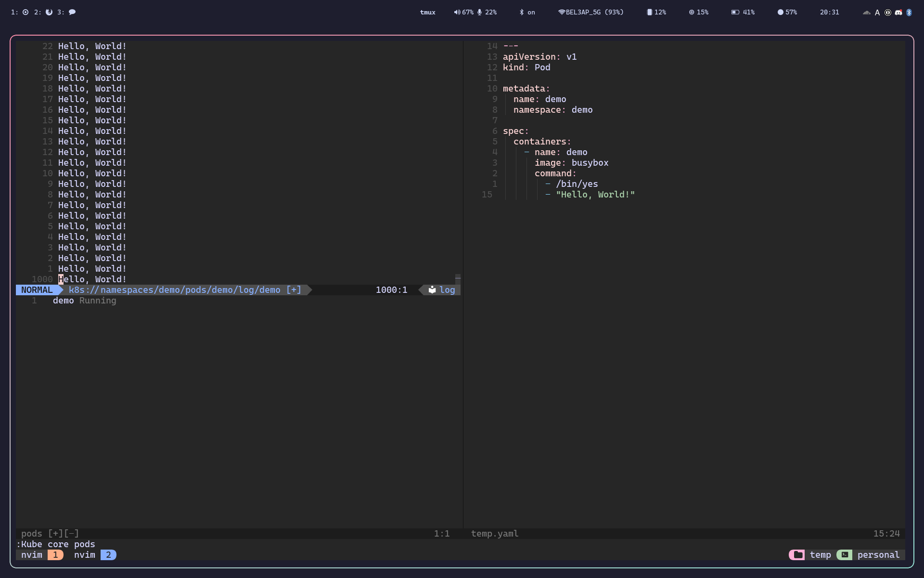Click the green personal session terminal icon
The image size is (924, 578).
point(845,555)
